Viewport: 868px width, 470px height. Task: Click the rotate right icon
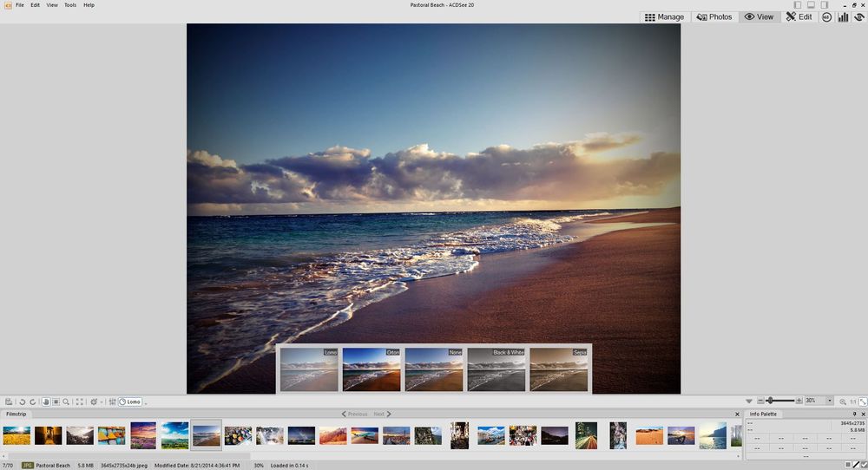[x=32, y=401]
